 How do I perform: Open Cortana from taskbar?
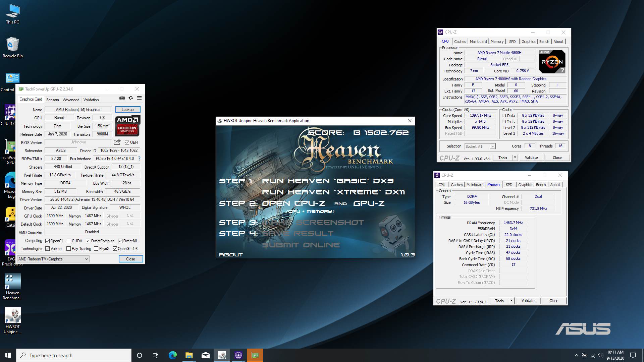140,355
